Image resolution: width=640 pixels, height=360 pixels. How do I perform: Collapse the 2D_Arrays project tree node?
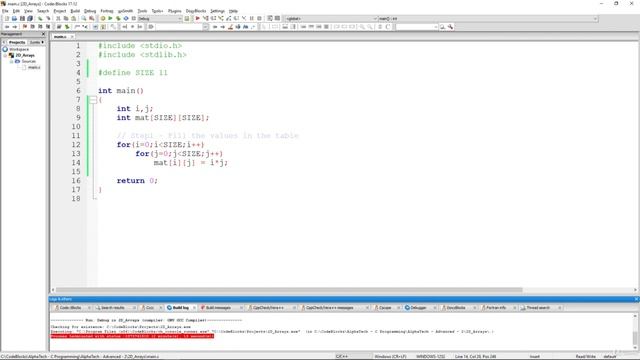6,55
